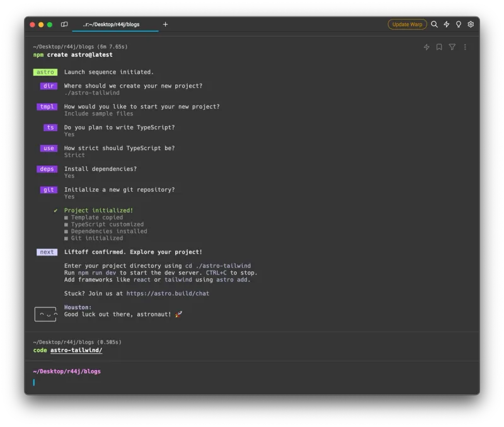Click the lightning bolt icon in the title bar

pyautogui.click(x=447, y=25)
